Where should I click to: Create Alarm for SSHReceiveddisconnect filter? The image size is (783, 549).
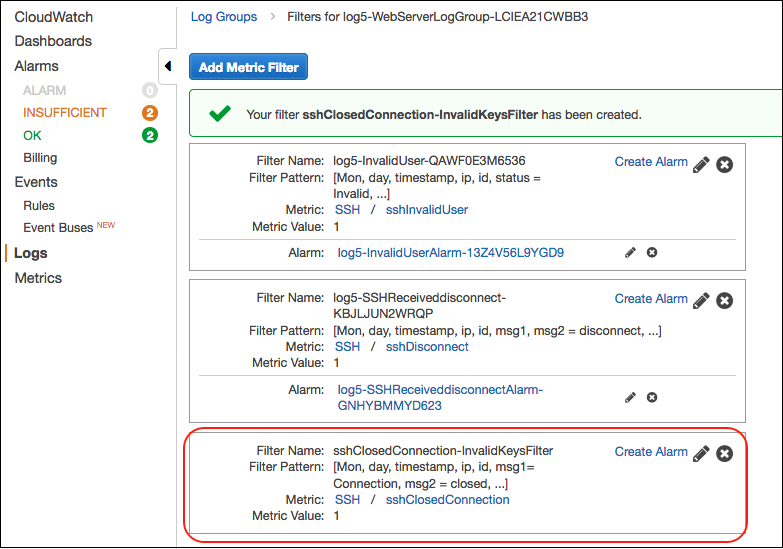click(651, 299)
